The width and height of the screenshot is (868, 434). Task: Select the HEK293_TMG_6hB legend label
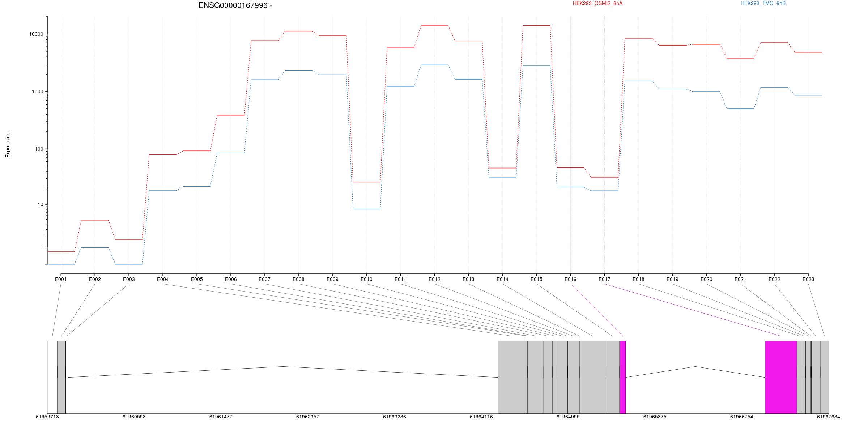coord(763,3)
